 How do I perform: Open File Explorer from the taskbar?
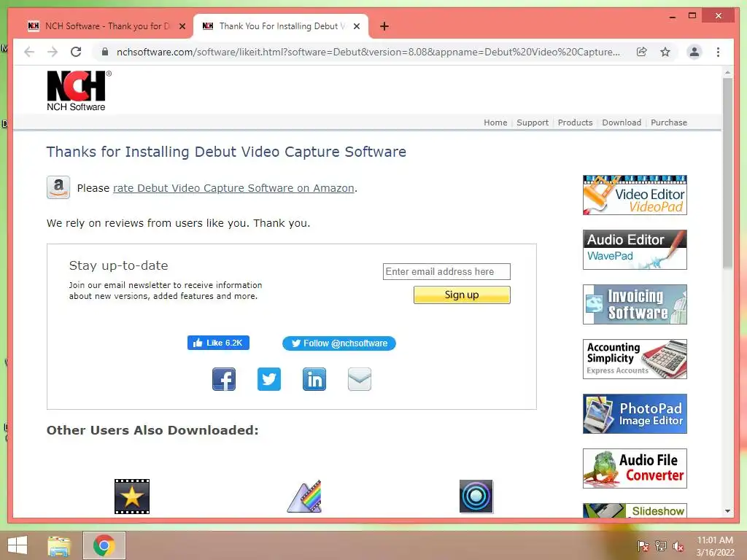pyautogui.click(x=59, y=545)
